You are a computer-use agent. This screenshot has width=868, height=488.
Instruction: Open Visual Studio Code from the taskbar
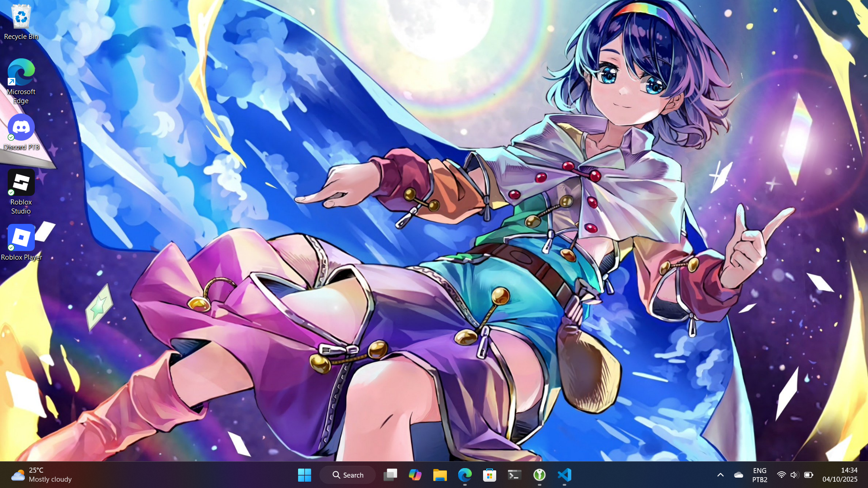[x=564, y=475]
